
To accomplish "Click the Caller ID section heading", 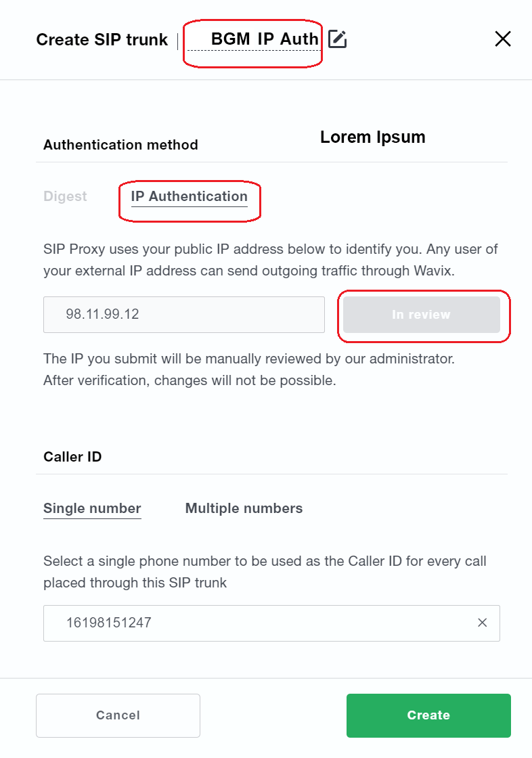I will pyautogui.click(x=72, y=457).
